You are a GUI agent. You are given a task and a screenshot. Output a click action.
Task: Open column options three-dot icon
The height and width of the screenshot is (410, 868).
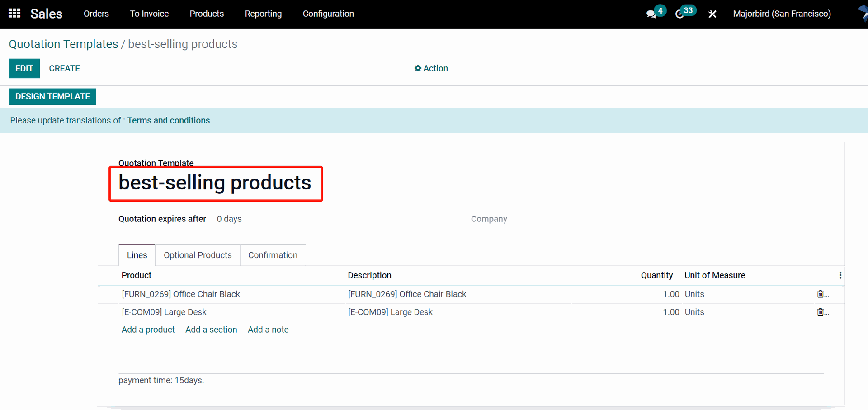pos(840,275)
